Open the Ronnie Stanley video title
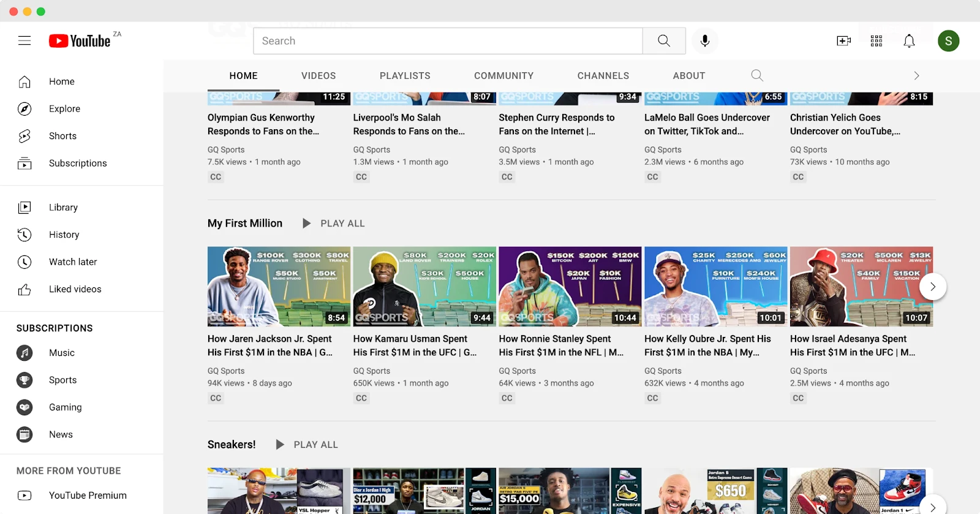The image size is (980, 514). tap(561, 346)
